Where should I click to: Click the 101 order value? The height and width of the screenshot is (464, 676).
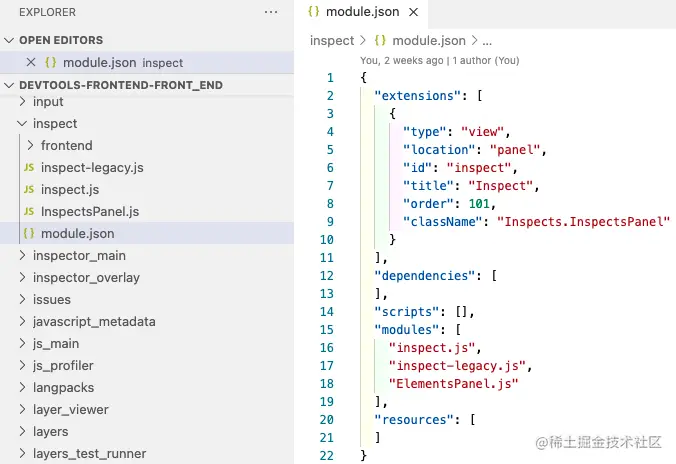pos(479,204)
